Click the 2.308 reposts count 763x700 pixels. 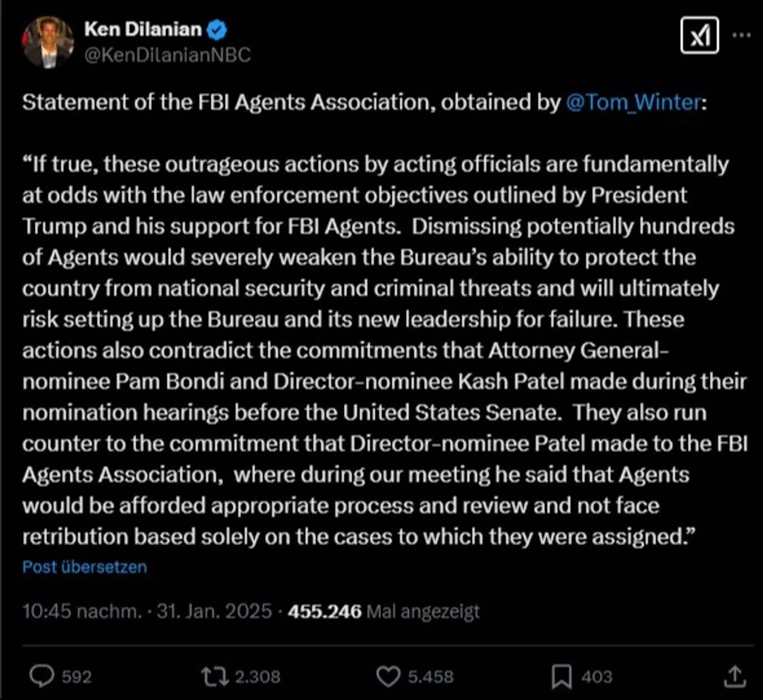258,677
